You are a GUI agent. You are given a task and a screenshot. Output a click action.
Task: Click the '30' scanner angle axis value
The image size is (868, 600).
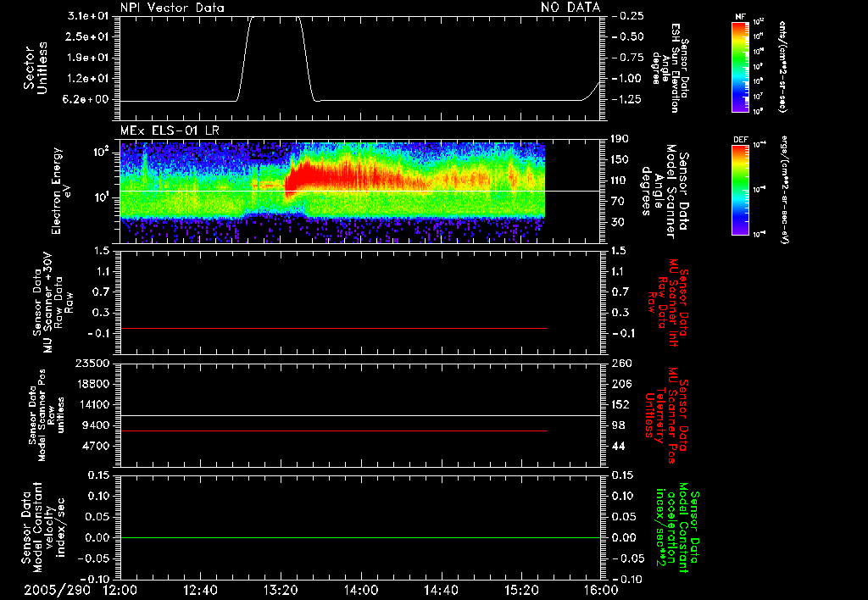617,222
